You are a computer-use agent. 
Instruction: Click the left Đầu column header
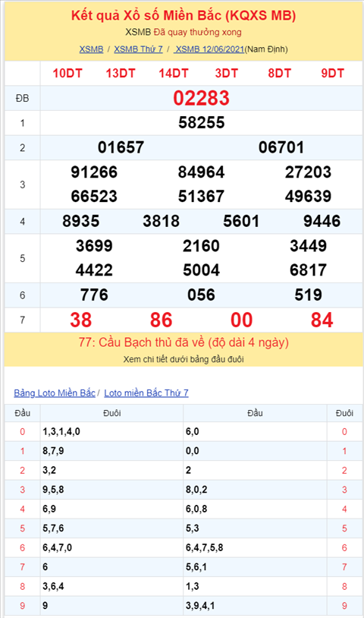(x=23, y=413)
